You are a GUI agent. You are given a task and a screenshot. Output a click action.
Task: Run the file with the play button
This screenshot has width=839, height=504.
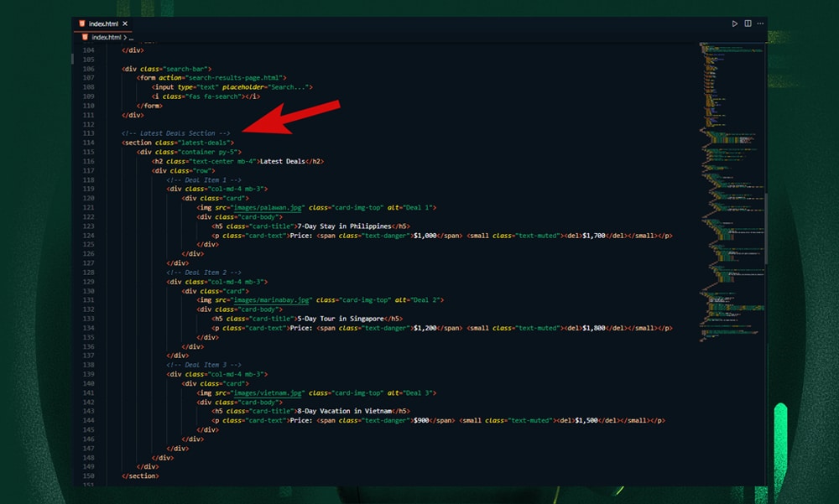pyautogui.click(x=735, y=23)
